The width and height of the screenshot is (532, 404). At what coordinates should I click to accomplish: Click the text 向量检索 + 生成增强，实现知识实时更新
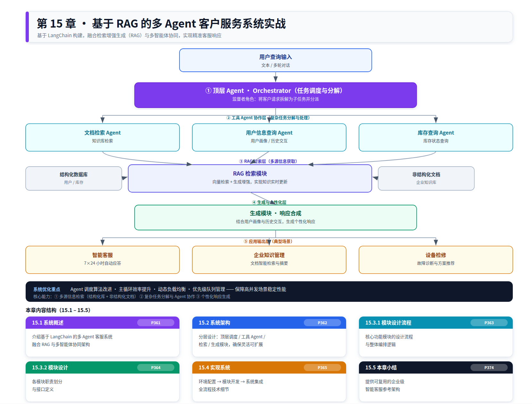pos(250,182)
